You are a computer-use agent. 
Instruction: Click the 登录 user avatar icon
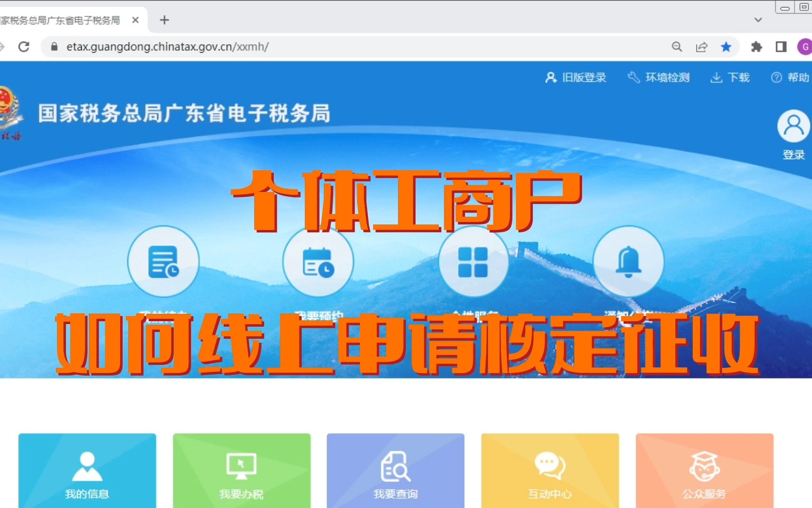click(794, 125)
